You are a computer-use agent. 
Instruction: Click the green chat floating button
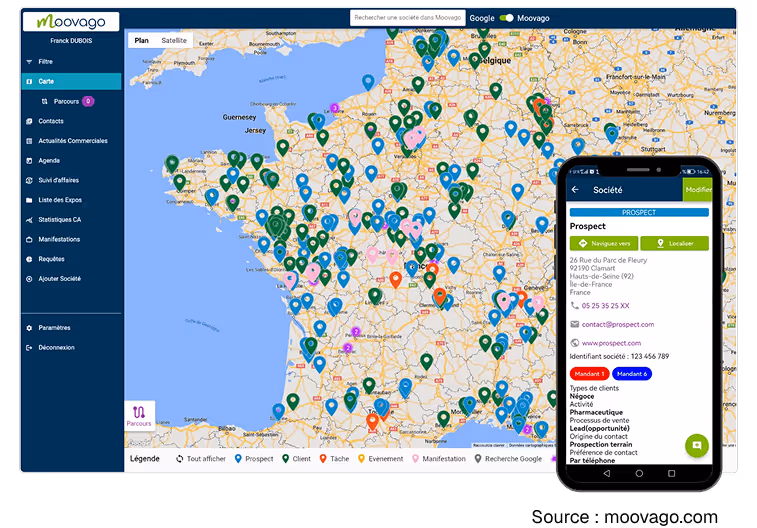(x=697, y=445)
